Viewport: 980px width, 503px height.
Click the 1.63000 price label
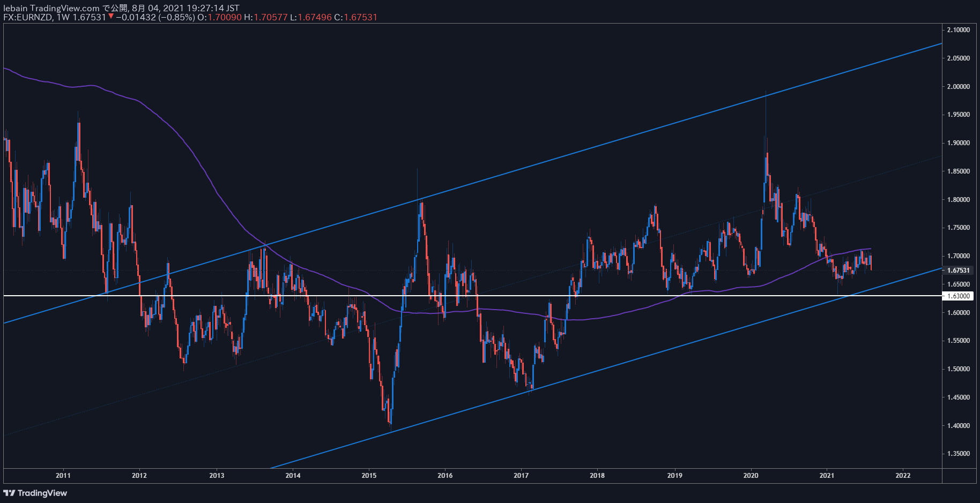coord(959,296)
